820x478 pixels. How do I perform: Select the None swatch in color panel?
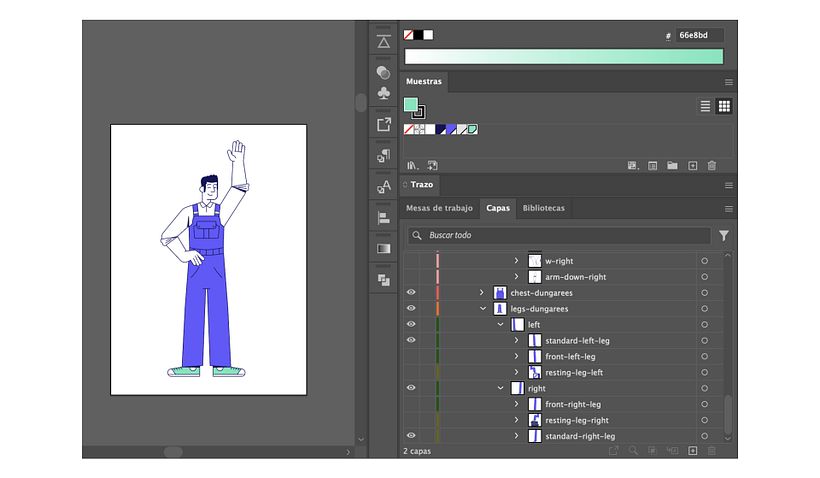[408, 35]
